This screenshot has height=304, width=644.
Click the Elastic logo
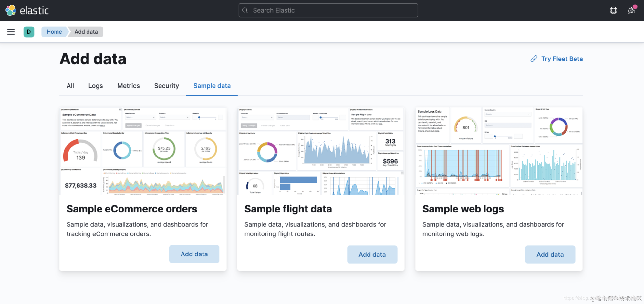pos(27,10)
